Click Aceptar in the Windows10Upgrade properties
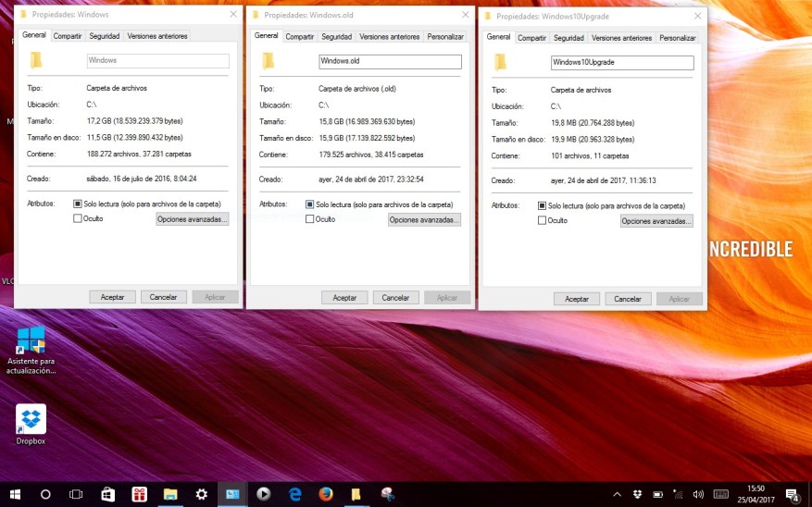Image resolution: width=812 pixels, height=507 pixels. pos(577,300)
